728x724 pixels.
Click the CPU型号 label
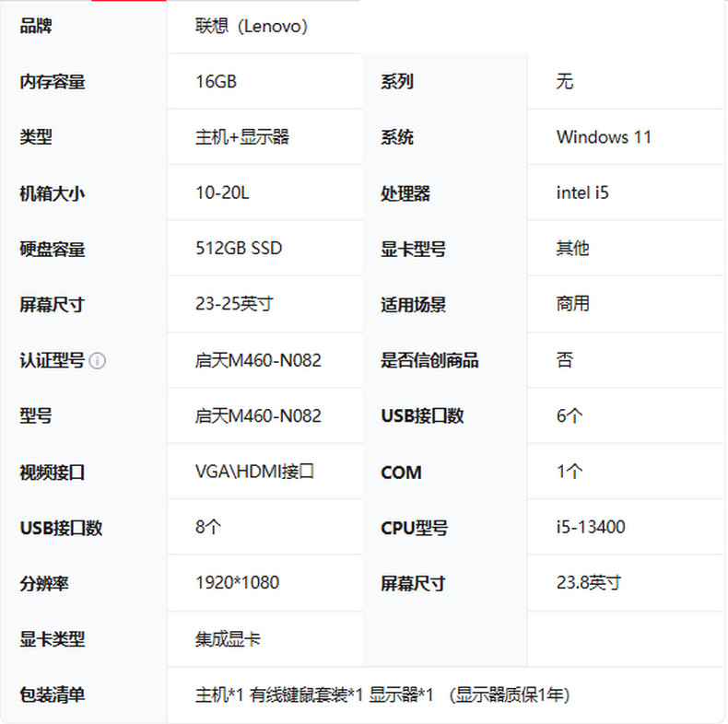(x=414, y=528)
